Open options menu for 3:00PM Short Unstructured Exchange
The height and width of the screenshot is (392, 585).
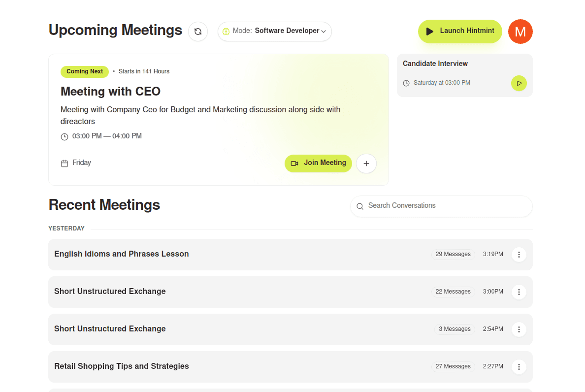coord(519,292)
